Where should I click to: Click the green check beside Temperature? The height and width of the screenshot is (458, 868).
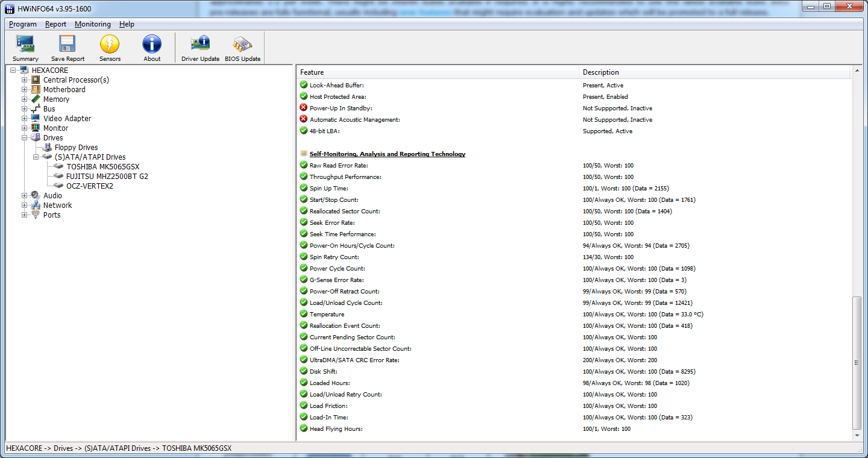click(x=304, y=314)
